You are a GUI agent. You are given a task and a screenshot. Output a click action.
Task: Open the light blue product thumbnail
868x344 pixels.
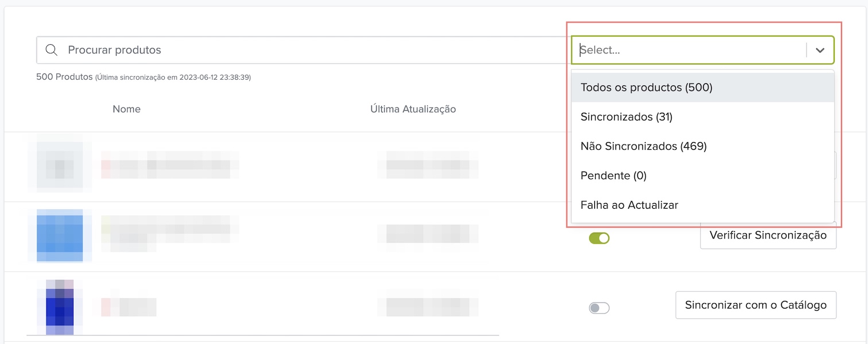coord(60,236)
